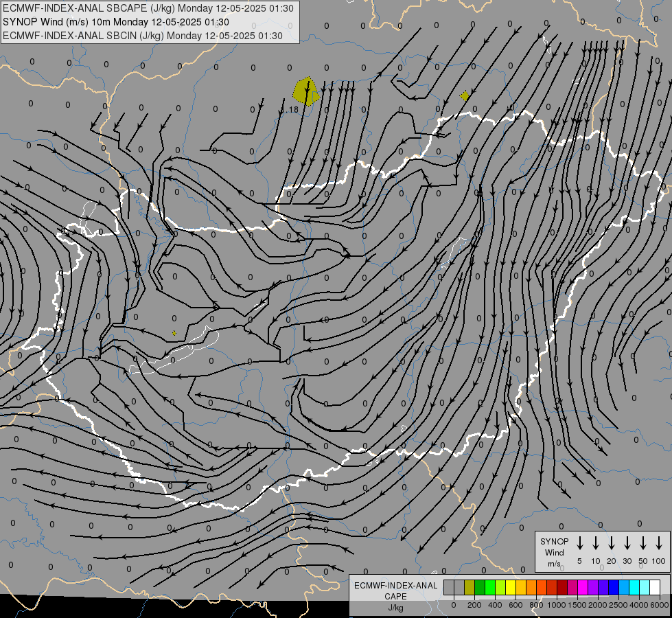The image size is (672, 618).
Task: Click the '100' speed label in wind legend
Action: (659, 561)
